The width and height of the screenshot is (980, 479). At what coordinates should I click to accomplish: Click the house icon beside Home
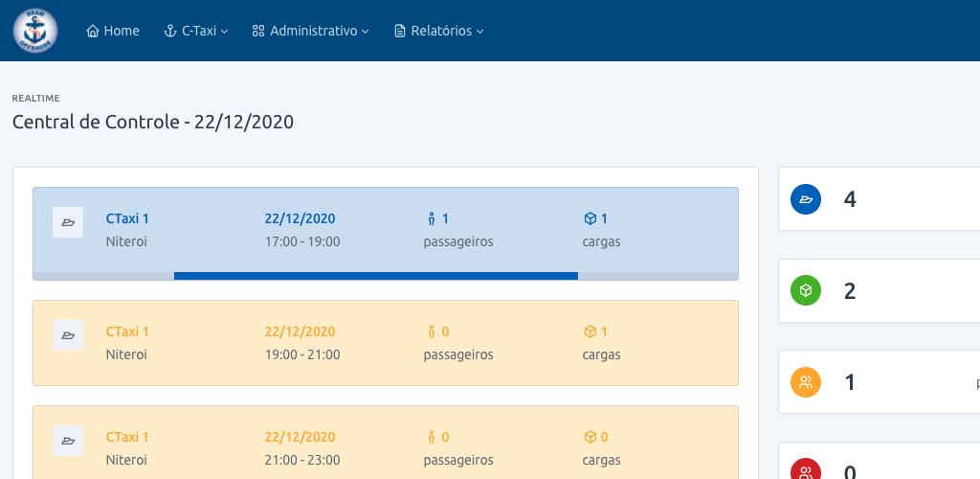coord(93,31)
